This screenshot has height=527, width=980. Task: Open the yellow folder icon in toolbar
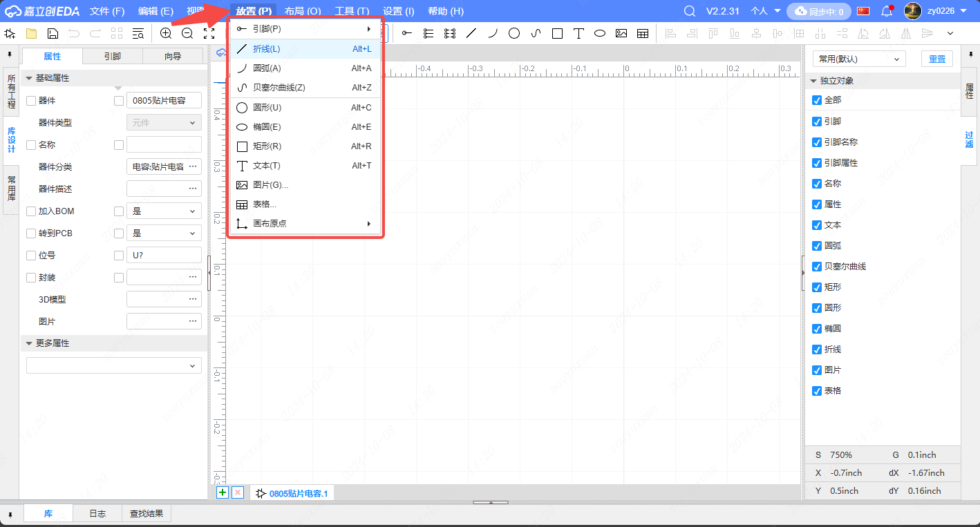point(31,33)
